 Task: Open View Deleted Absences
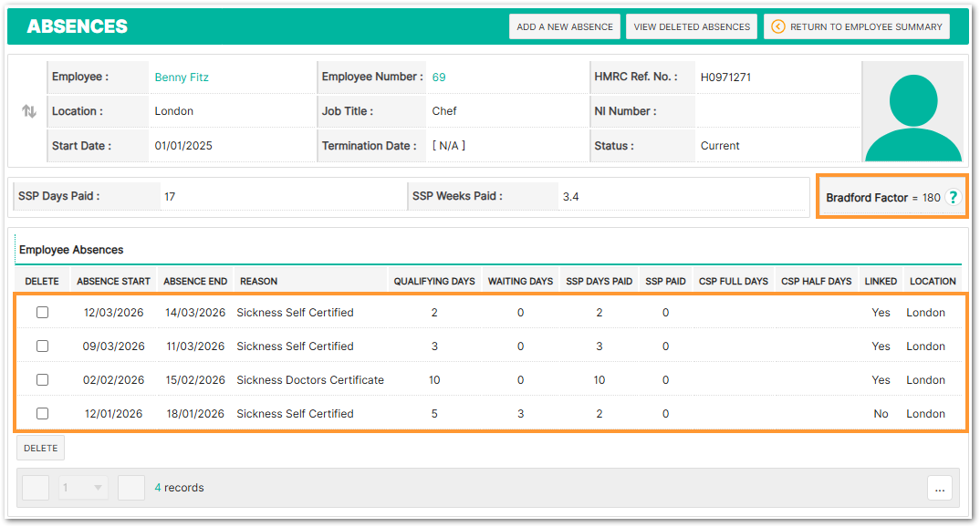[x=692, y=26]
